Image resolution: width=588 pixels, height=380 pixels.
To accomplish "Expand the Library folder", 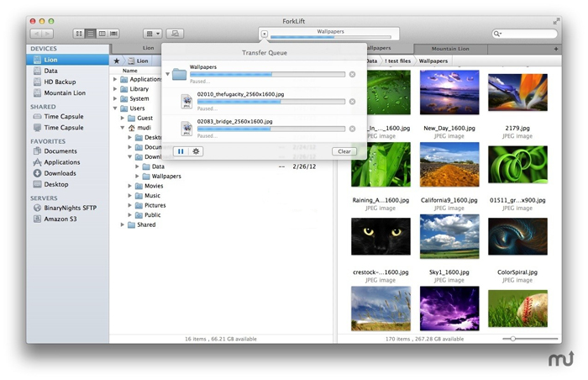I will tap(115, 89).
